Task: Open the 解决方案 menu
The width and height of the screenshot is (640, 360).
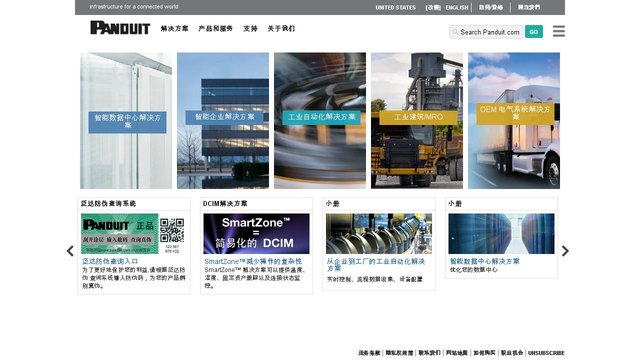Action: click(174, 29)
